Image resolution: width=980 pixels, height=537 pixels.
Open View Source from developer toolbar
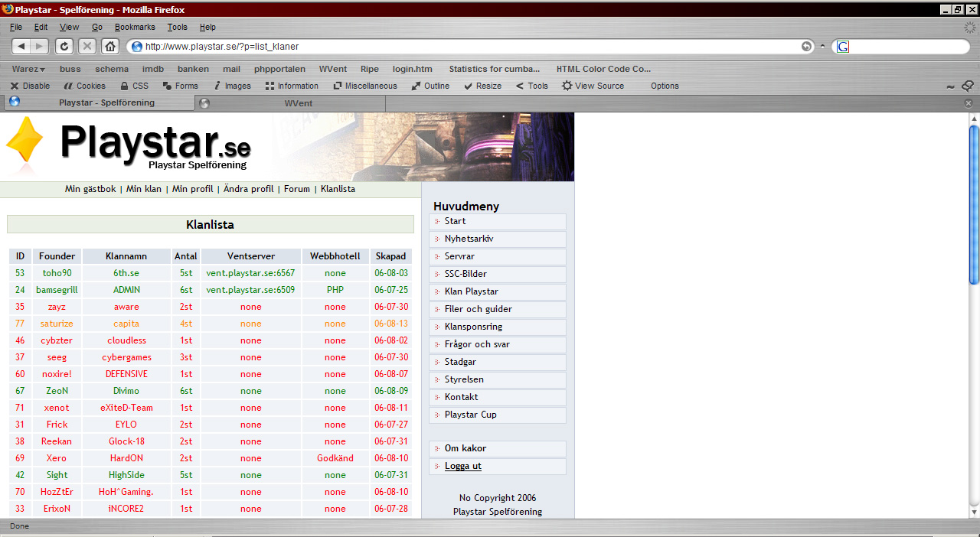pyautogui.click(x=593, y=86)
